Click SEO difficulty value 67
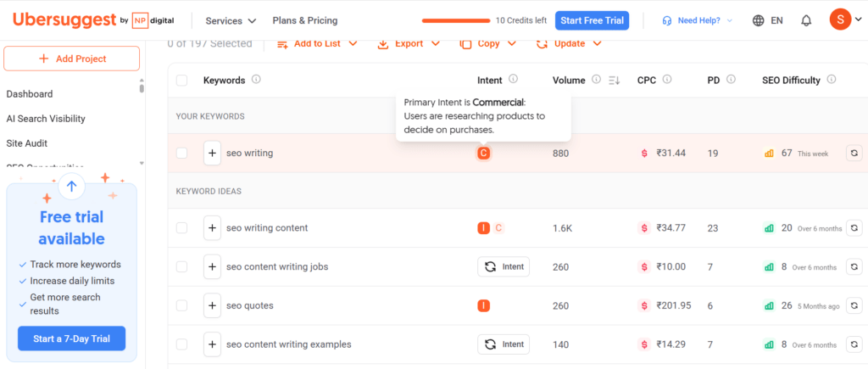Image resolution: width=868 pixels, height=369 pixels. [x=787, y=153]
